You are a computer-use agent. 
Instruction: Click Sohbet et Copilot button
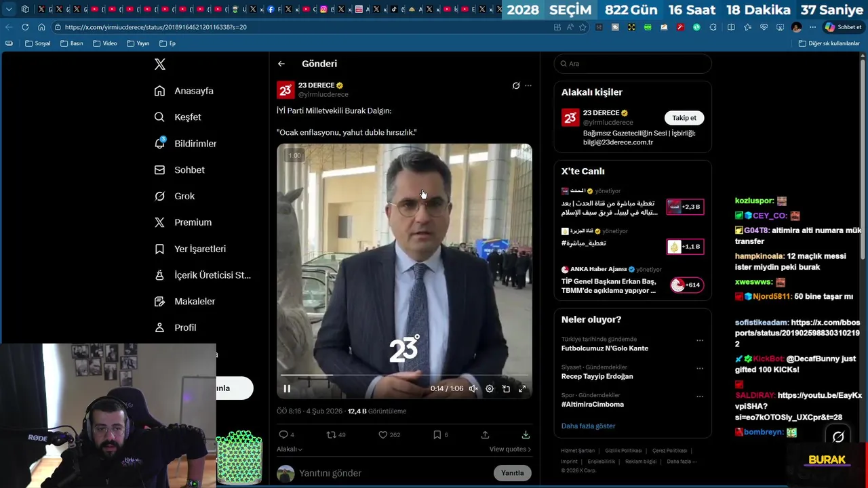tap(843, 27)
